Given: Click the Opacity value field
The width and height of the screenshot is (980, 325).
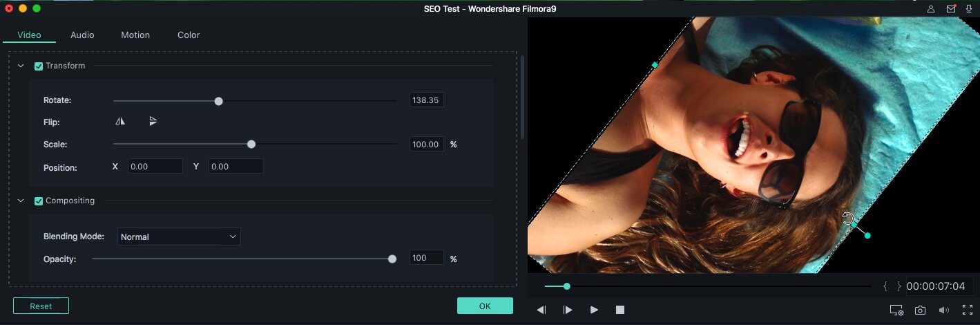Looking at the screenshot, I should pos(426,258).
